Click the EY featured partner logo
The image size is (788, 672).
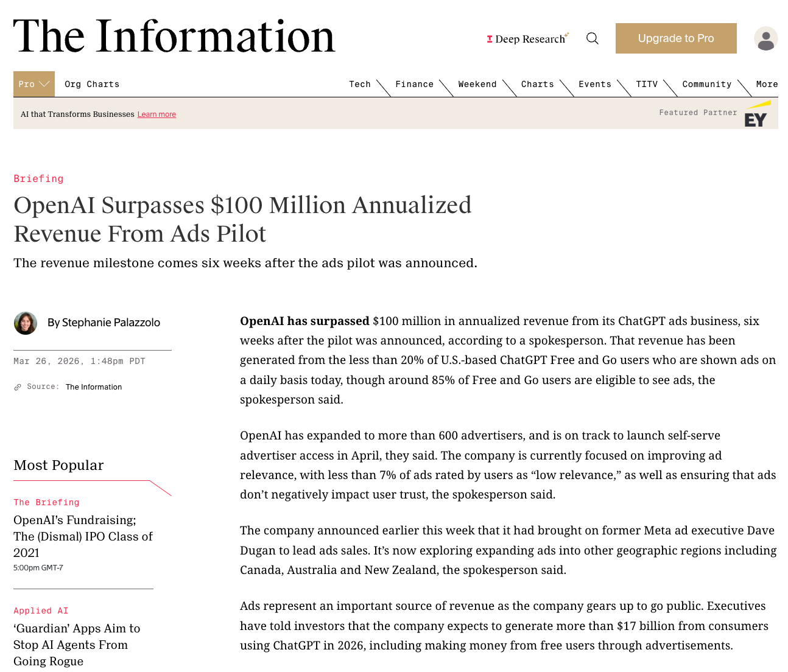(756, 116)
